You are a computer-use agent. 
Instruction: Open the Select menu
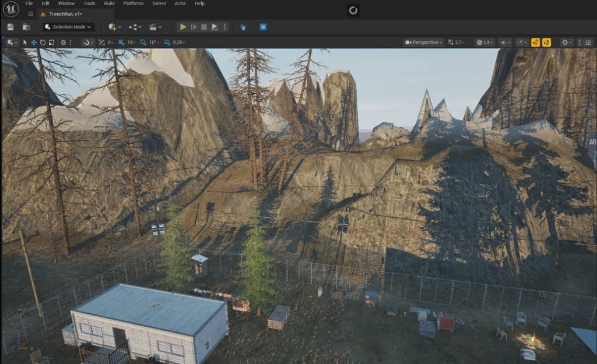point(159,3)
